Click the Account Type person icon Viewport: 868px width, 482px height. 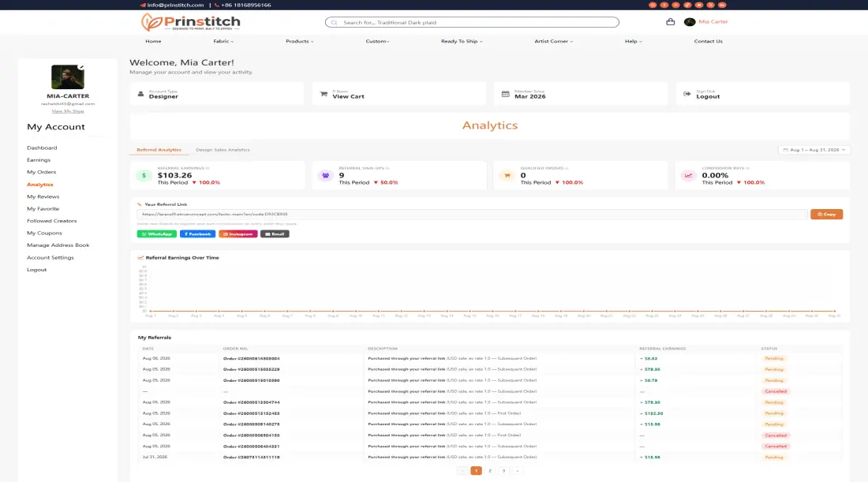[x=140, y=94]
